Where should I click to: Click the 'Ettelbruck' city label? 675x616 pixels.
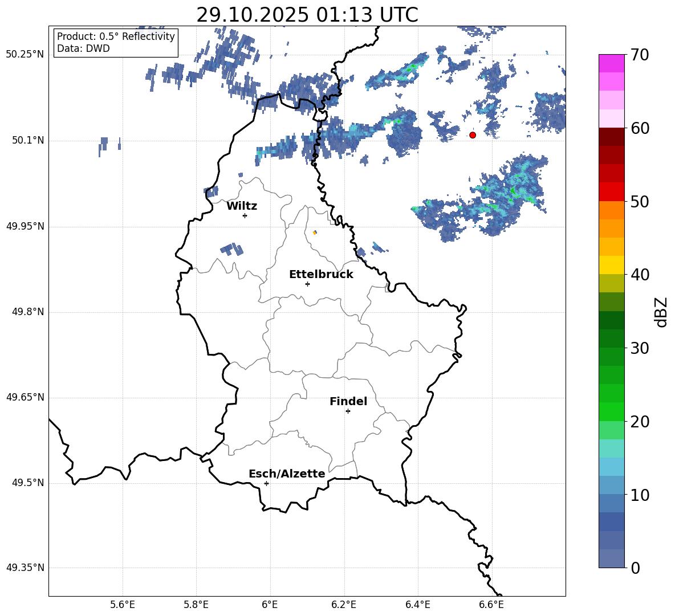[x=321, y=275]
